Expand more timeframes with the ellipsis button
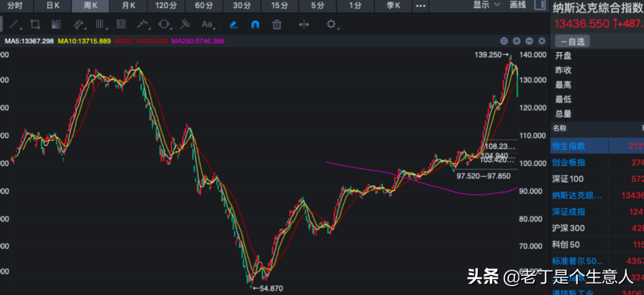Image resolution: width=644 pixels, height=295 pixels. tap(420, 6)
